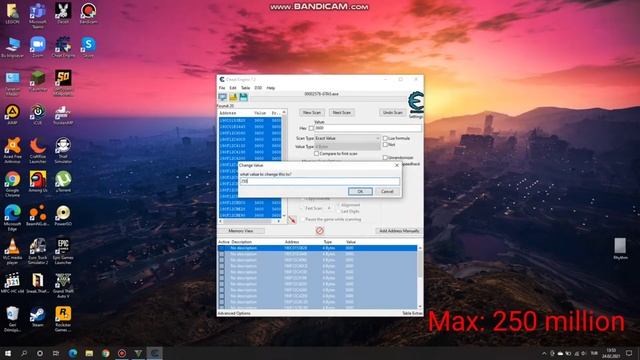Open uTorrent desktop shortcut
Viewport: 640px width, 360px height.
coord(63,182)
